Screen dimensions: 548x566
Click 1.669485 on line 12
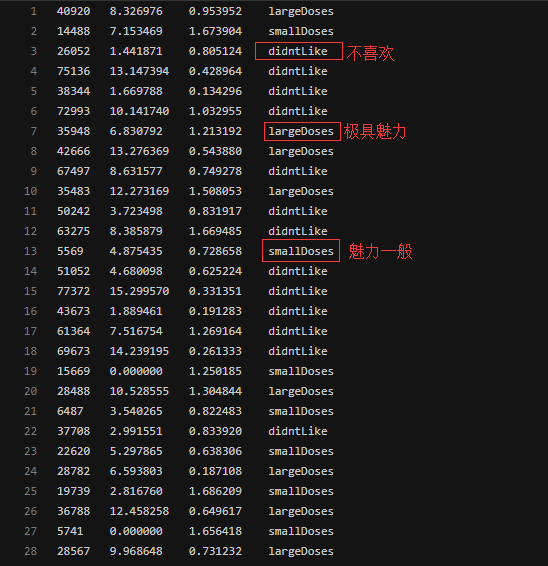tap(215, 231)
